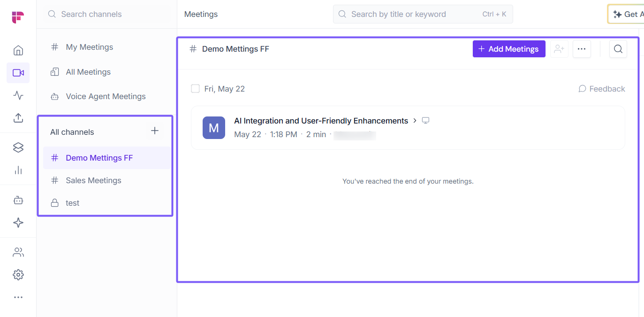Open the sparkle AI icon in sidebar
This screenshot has width=644, height=317.
(x=18, y=223)
